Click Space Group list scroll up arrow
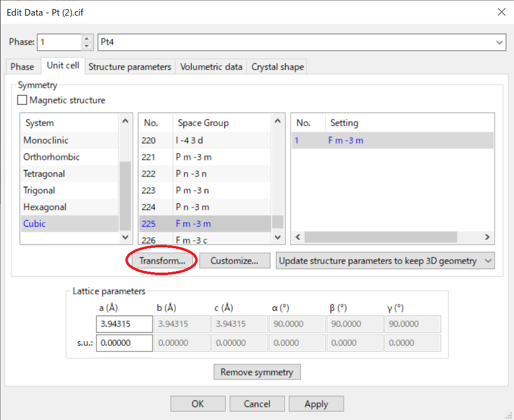The image size is (514, 420). pyautogui.click(x=277, y=121)
